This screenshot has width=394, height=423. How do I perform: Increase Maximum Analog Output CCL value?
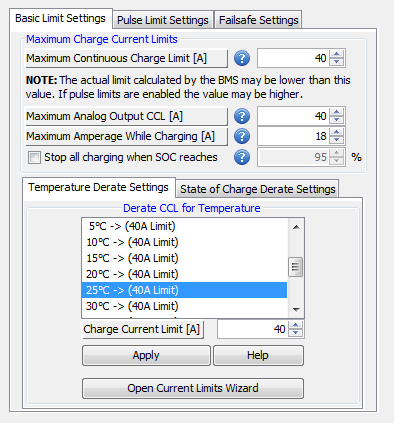click(x=337, y=112)
